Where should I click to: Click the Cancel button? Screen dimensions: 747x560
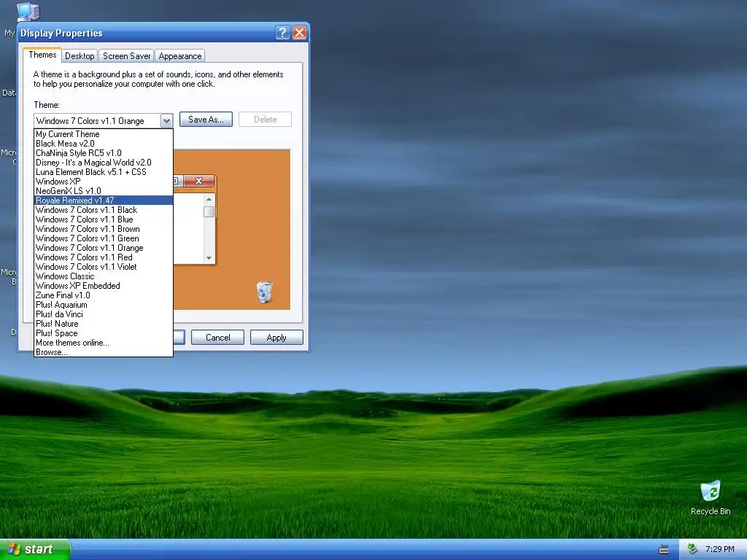pyautogui.click(x=217, y=337)
